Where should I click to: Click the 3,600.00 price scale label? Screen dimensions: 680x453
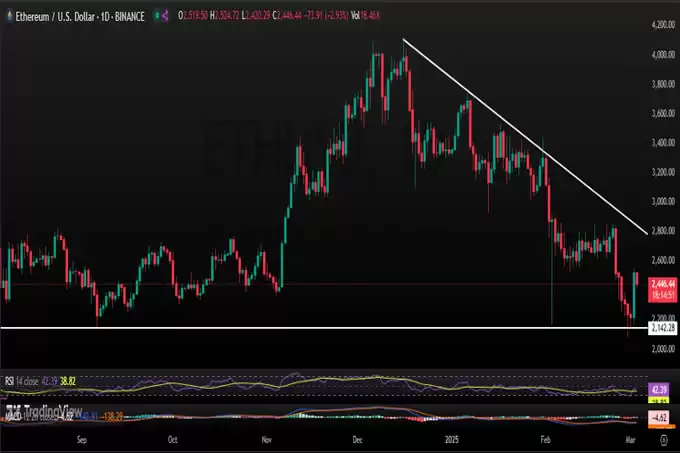pyautogui.click(x=663, y=114)
